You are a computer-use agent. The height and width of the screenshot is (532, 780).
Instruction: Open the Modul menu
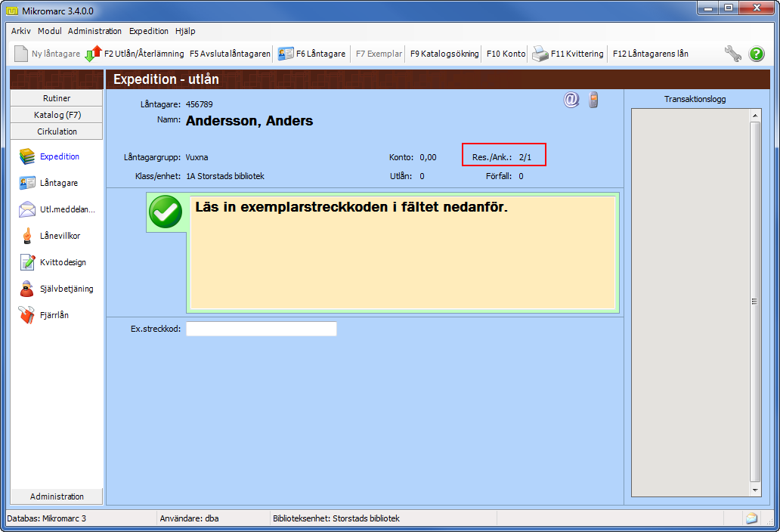pos(50,31)
